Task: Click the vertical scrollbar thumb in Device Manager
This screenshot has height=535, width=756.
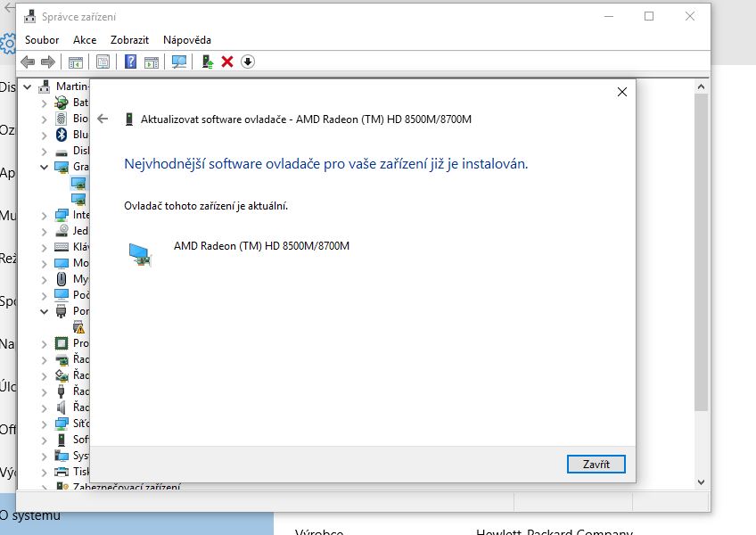Action: coord(701,252)
